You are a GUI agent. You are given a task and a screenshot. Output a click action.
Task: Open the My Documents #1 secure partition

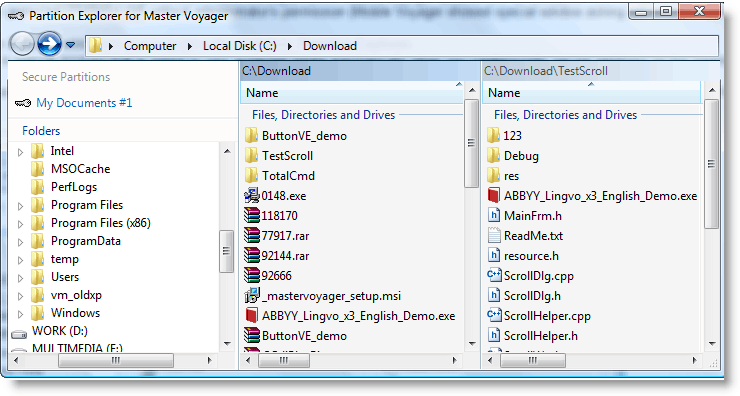coord(84,103)
